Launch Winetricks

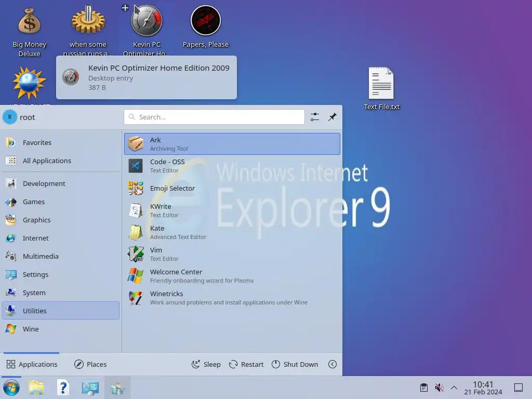pyautogui.click(x=232, y=298)
